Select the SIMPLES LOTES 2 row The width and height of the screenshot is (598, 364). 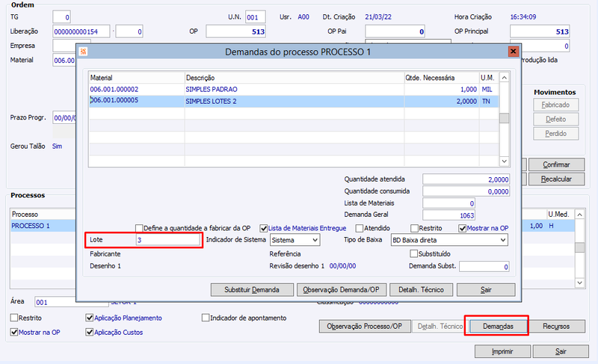pos(293,102)
